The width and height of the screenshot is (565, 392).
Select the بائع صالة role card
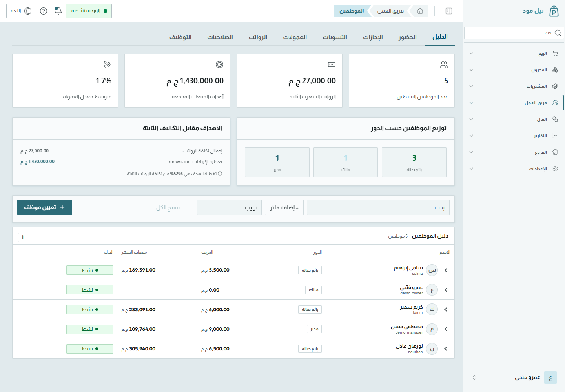pyautogui.click(x=414, y=162)
